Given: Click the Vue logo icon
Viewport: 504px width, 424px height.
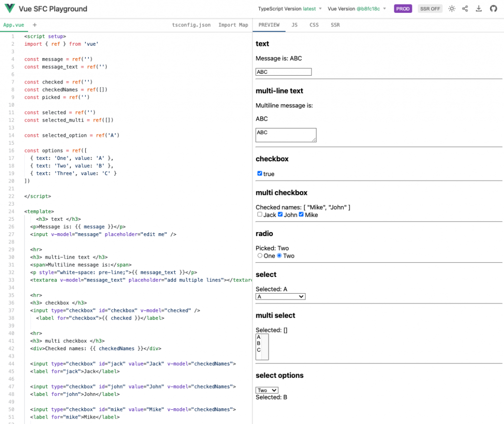Looking at the screenshot, I should (x=10, y=8).
